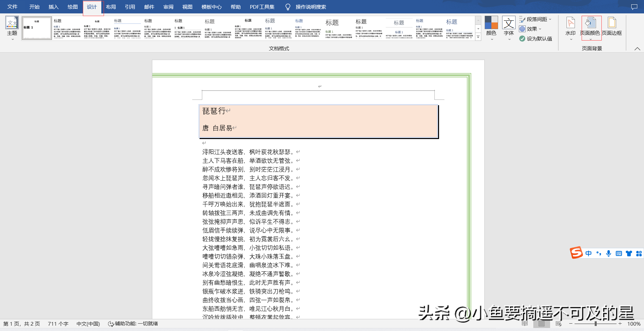Switch to the 开始 tab
The height and width of the screenshot is (331, 644).
click(34, 7)
